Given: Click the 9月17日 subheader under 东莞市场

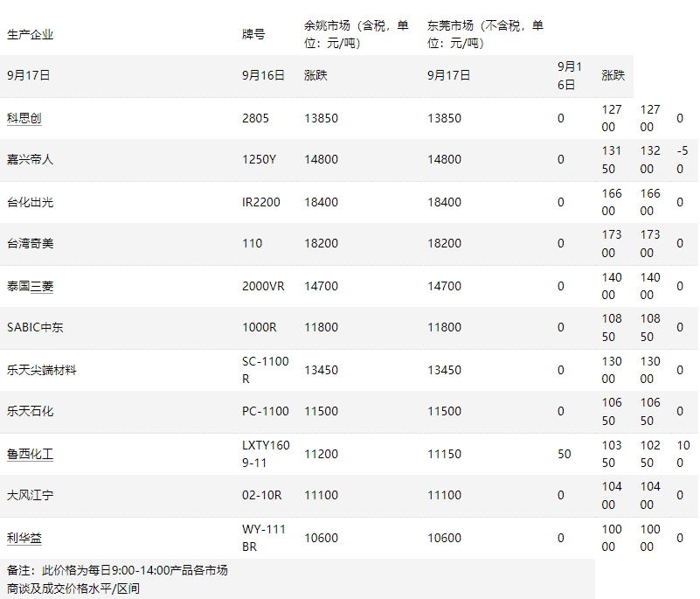Looking at the screenshot, I should [x=448, y=75].
